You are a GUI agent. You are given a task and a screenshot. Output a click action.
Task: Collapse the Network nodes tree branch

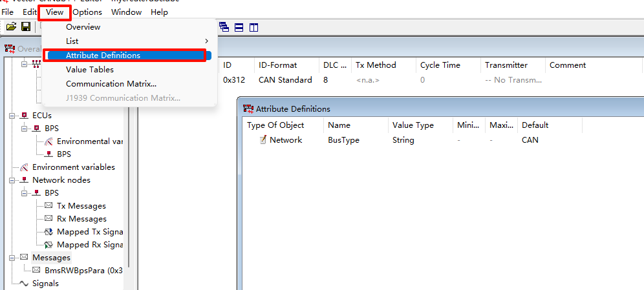point(12,180)
